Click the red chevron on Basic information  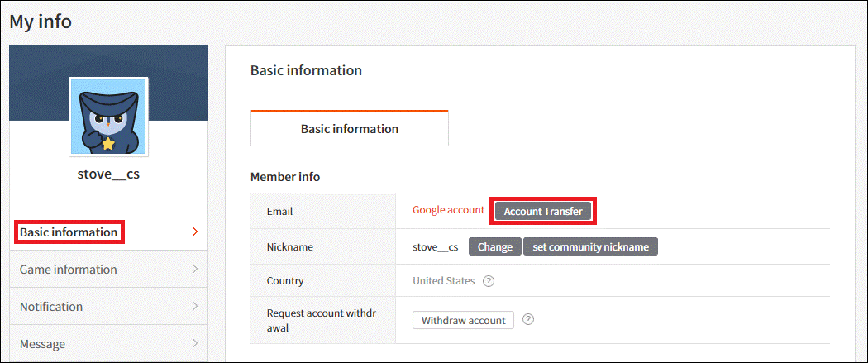[195, 232]
